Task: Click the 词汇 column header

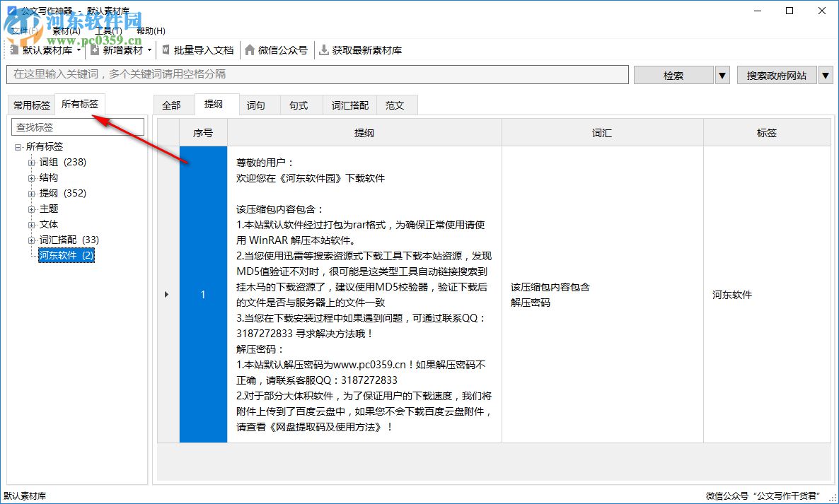Action: pos(603,133)
